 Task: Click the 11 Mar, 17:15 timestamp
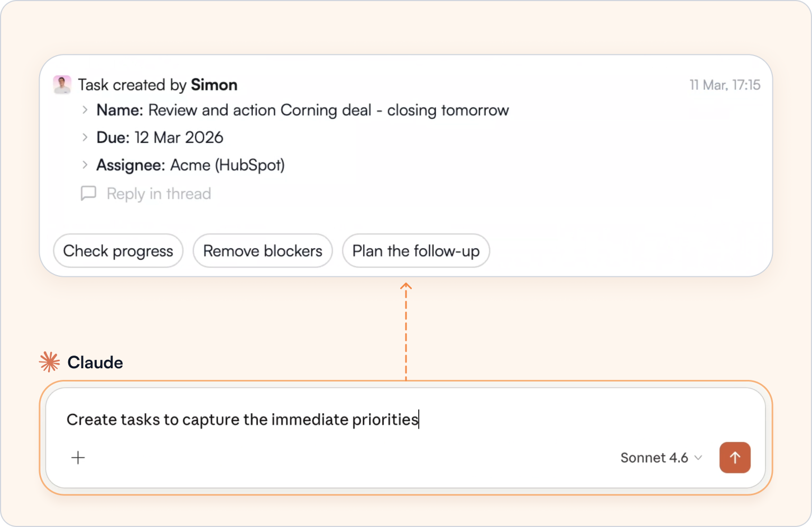724,84
